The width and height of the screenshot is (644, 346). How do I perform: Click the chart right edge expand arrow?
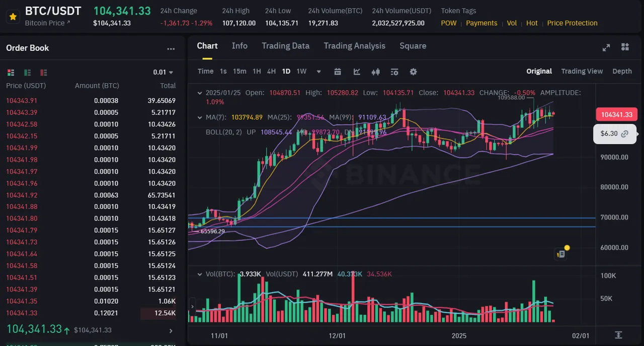coord(638,134)
